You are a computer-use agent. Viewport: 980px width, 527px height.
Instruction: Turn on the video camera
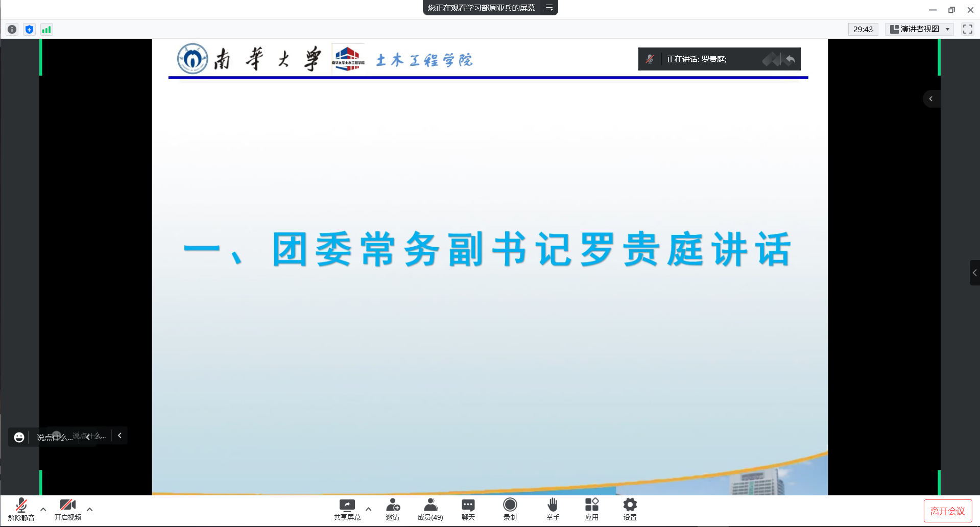68,509
